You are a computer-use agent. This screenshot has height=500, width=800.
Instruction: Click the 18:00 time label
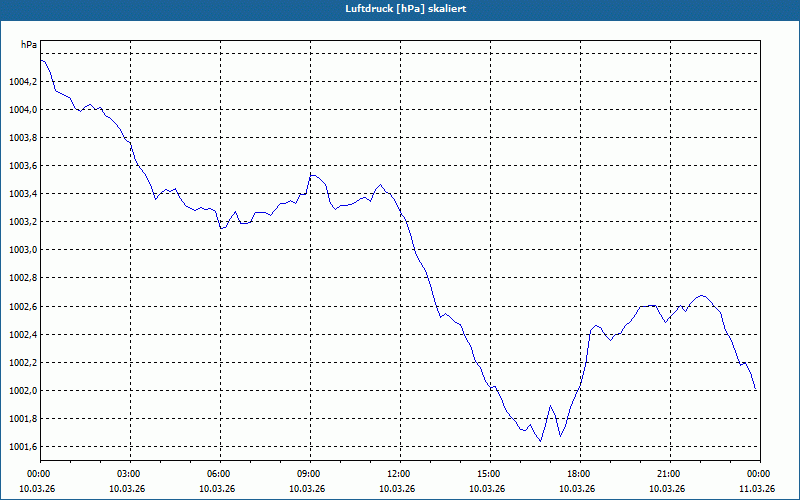click(580, 474)
